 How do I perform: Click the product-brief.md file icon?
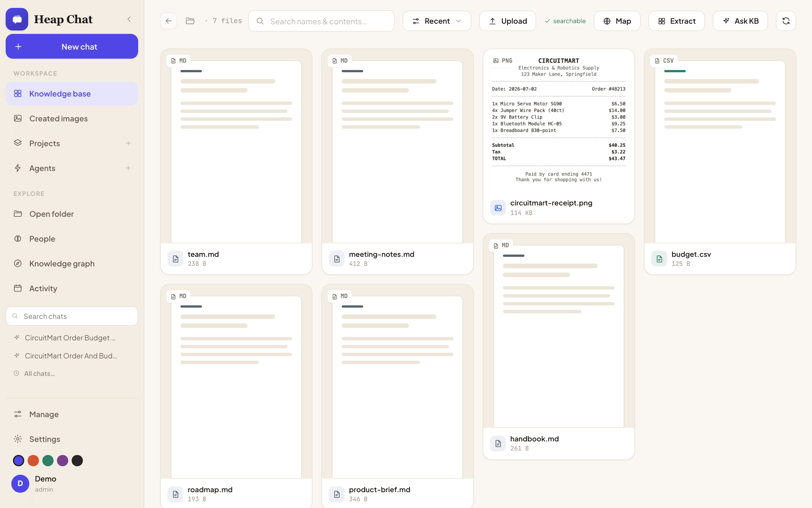(337, 494)
